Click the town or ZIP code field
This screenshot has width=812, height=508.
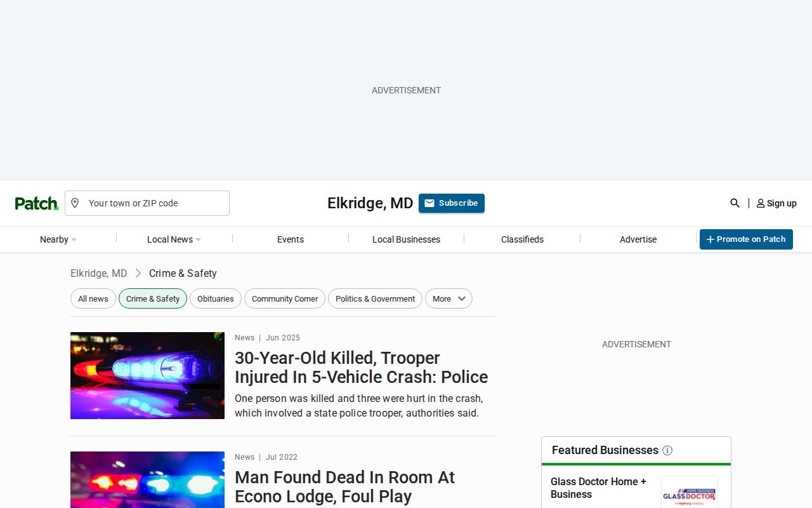pyautogui.click(x=147, y=203)
